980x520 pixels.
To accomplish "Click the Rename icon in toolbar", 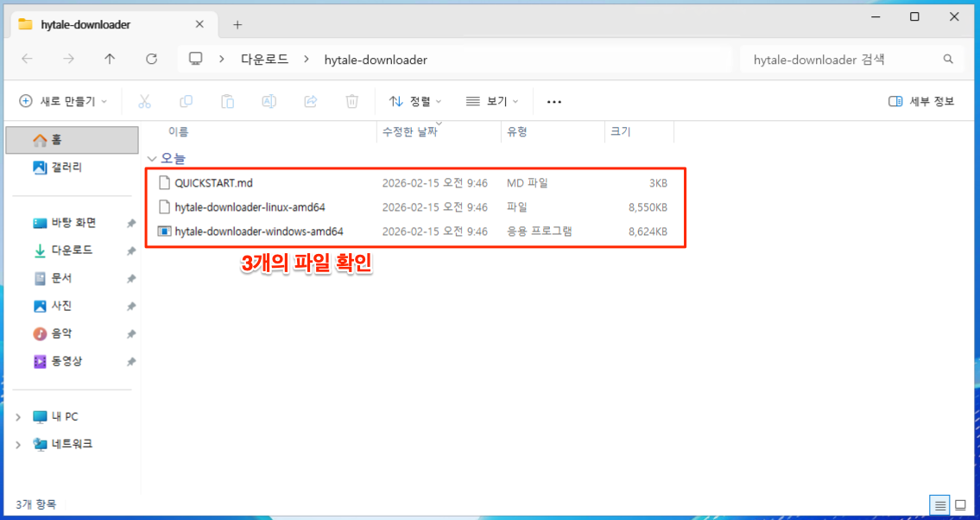I will (x=269, y=101).
